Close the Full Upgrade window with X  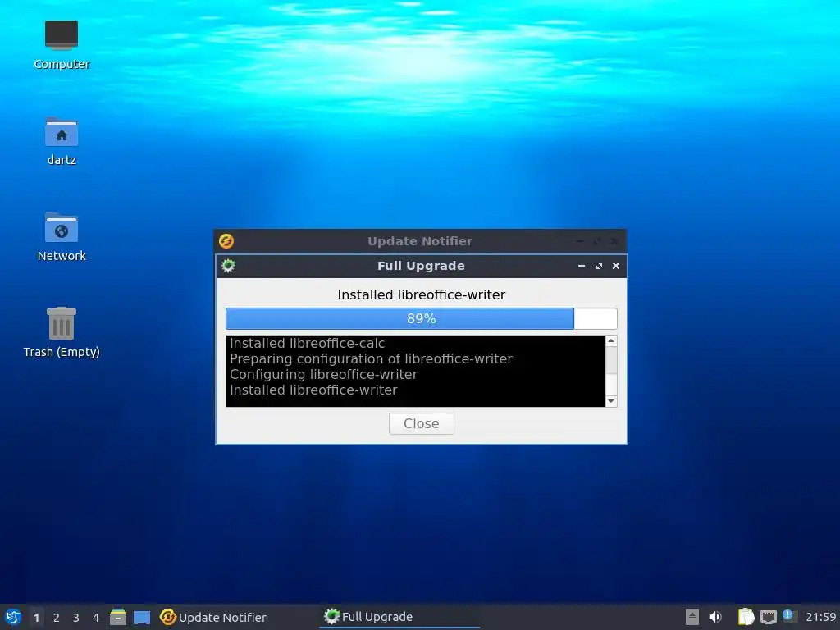pos(616,266)
